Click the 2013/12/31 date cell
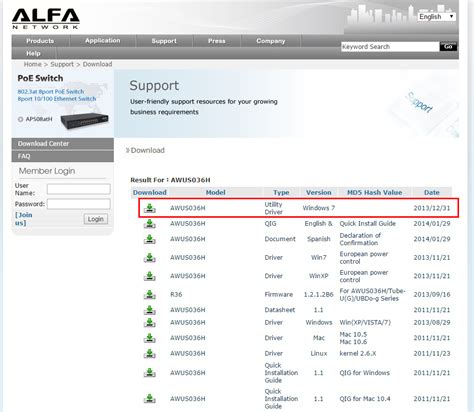Screen dimensions: 474x412 [432, 208]
